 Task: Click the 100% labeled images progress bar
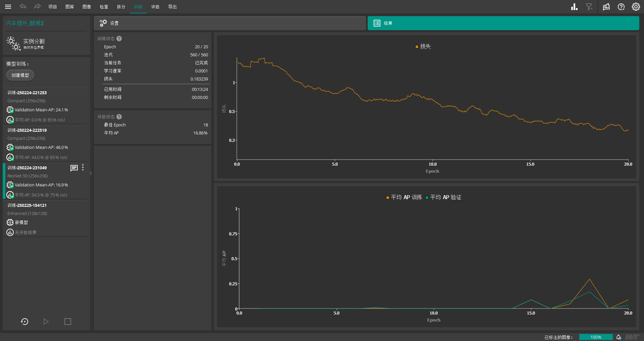point(596,337)
